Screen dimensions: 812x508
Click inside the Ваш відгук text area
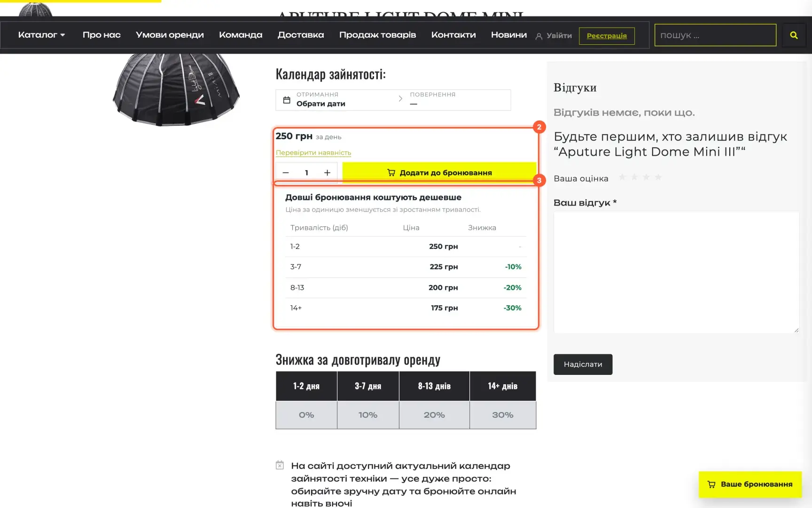point(676,272)
